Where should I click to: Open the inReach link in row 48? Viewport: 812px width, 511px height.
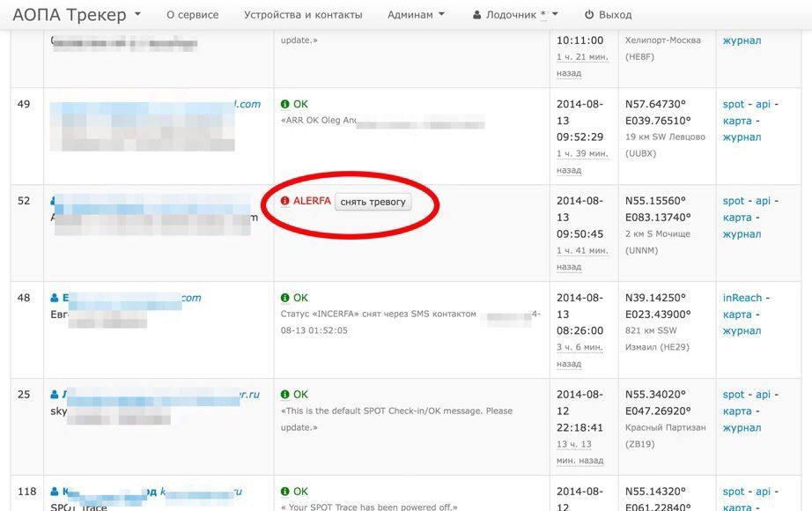tap(742, 298)
